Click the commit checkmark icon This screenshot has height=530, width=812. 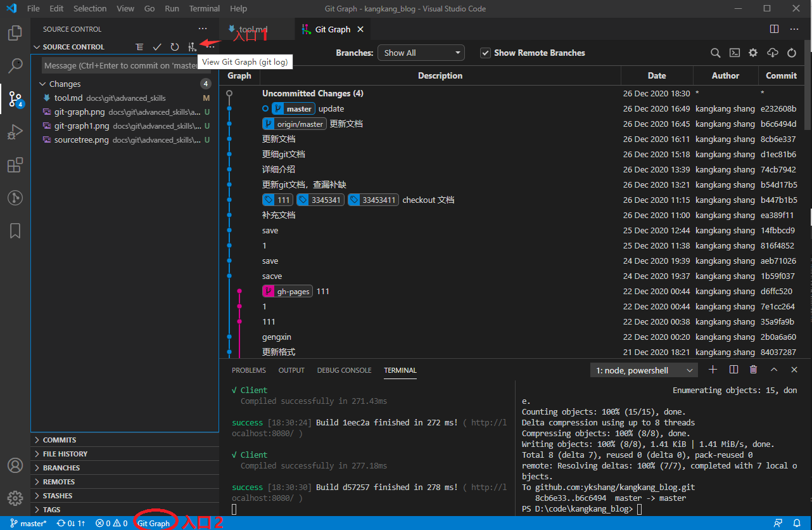[x=157, y=47]
